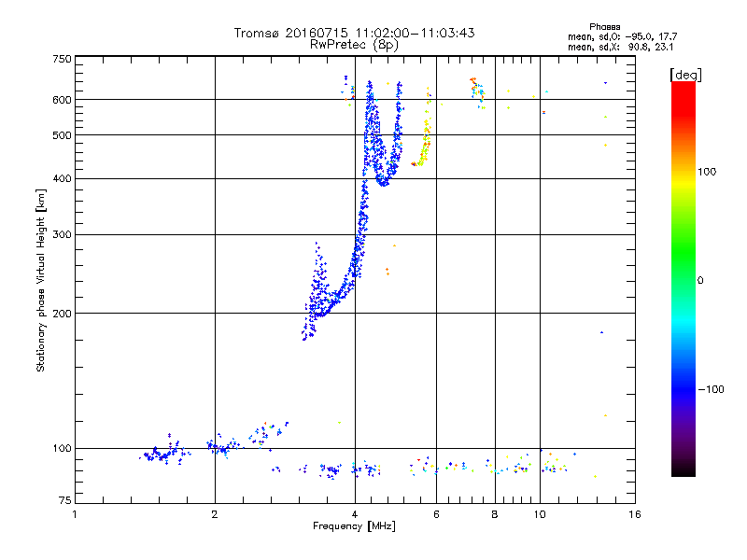Click the x-axis tick "2"
747x560 pixels.
tap(215, 514)
